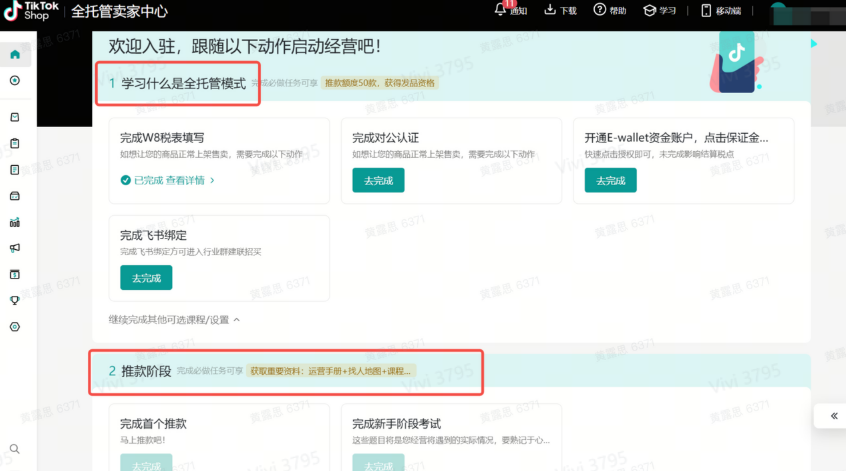
Task: Click the 完成飞书绑定 card title
Action: coord(153,235)
